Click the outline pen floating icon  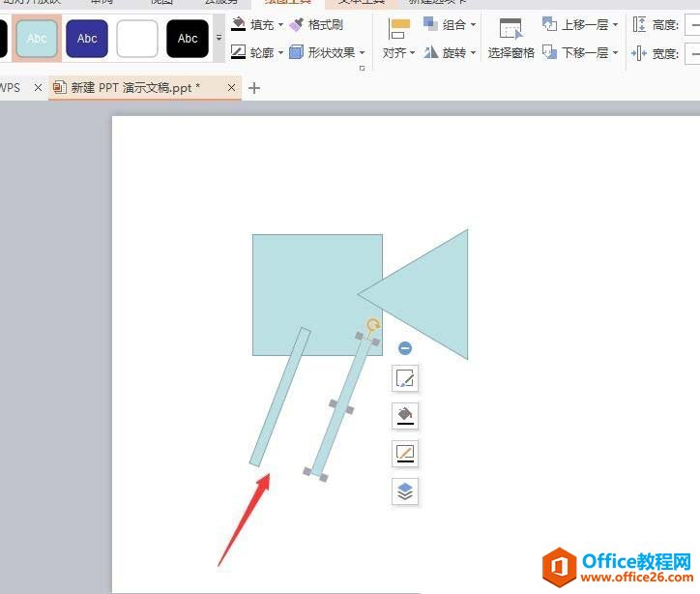coord(405,453)
